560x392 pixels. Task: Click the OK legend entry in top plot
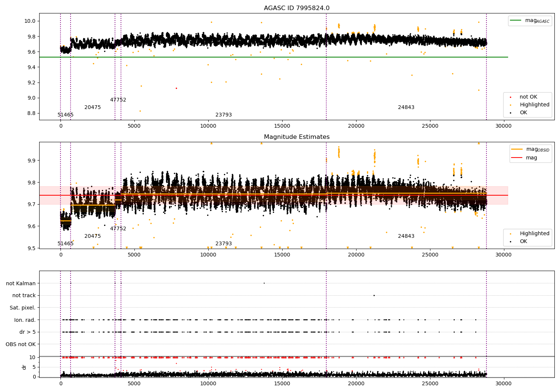519,113
